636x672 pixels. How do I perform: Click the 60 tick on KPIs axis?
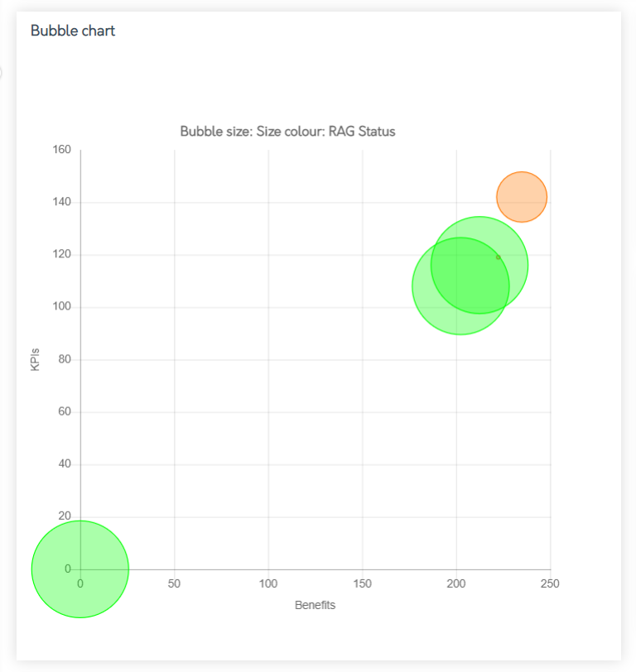pyautogui.click(x=65, y=411)
